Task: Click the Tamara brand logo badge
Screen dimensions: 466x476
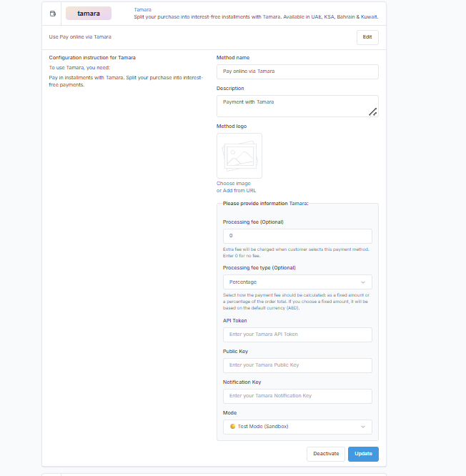Action: click(89, 14)
